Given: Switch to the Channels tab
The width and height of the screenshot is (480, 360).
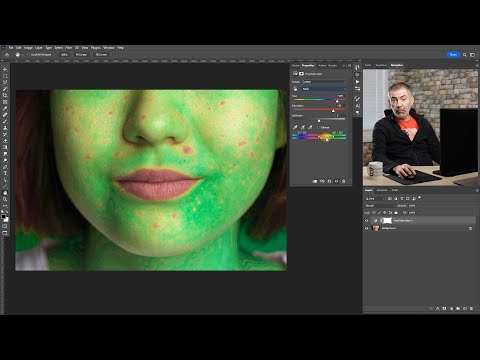Looking at the screenshot, I should point(382,190).
